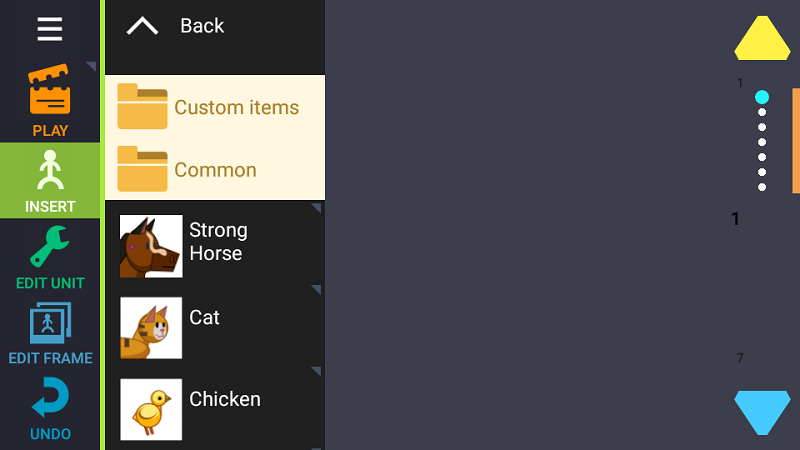Select the highlighted cyan frame dot

click(762, 97)
